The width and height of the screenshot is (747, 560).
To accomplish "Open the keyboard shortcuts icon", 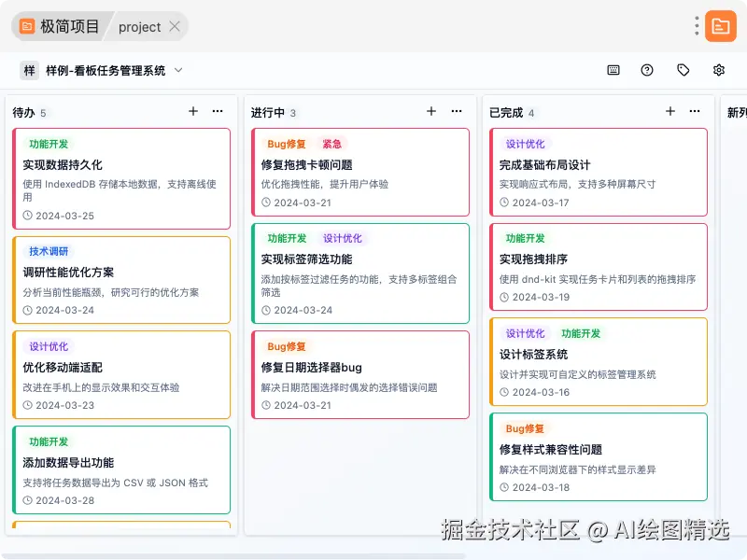I will 613,70.
